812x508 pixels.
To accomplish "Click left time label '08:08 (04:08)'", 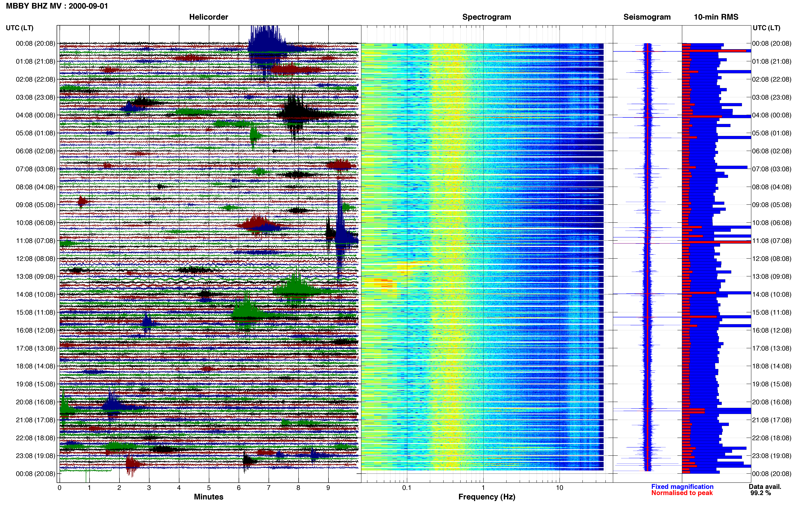I will pos(35,187).
